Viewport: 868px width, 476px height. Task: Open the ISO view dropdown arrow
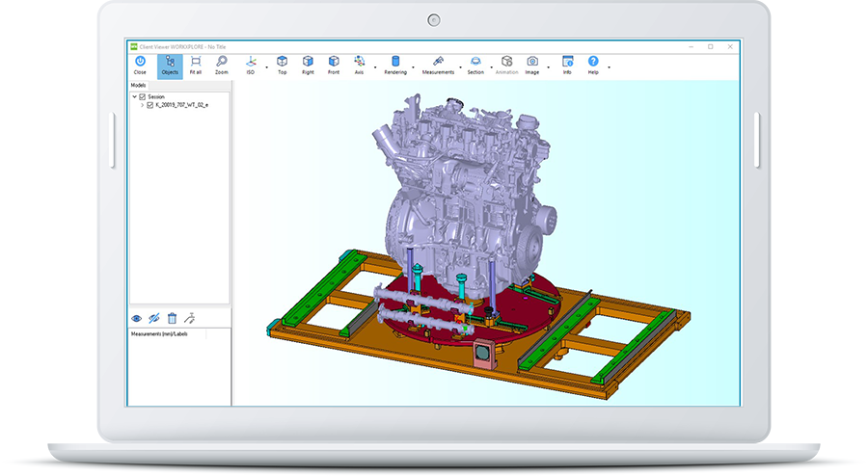click(x=266, y=66)
